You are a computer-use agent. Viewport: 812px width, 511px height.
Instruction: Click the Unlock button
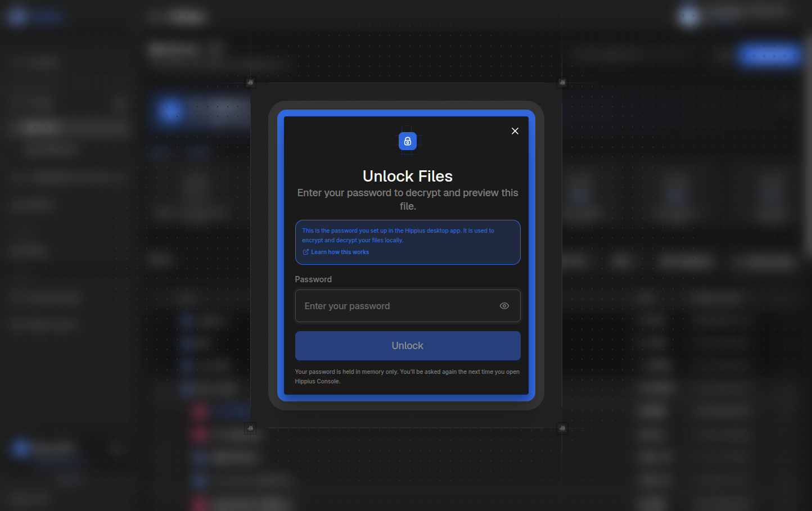point(408,346)
